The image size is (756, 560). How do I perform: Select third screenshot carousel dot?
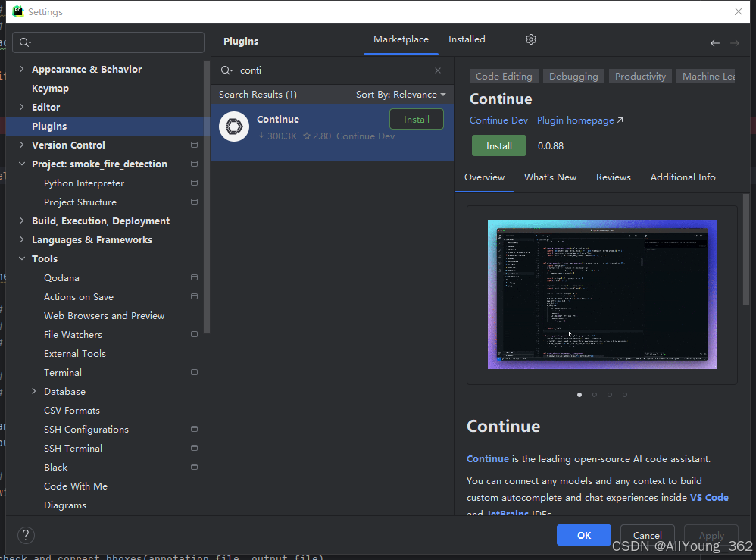[x=610, y=395]
